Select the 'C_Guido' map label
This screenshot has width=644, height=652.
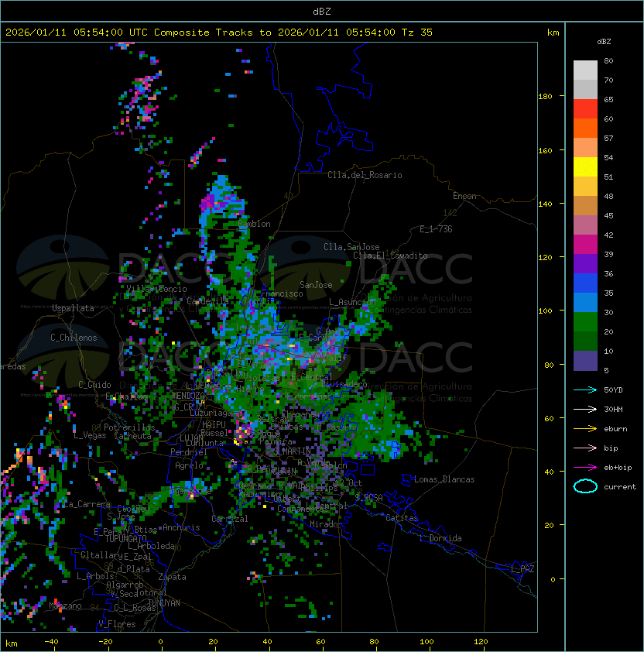click(x=94, y=385)
